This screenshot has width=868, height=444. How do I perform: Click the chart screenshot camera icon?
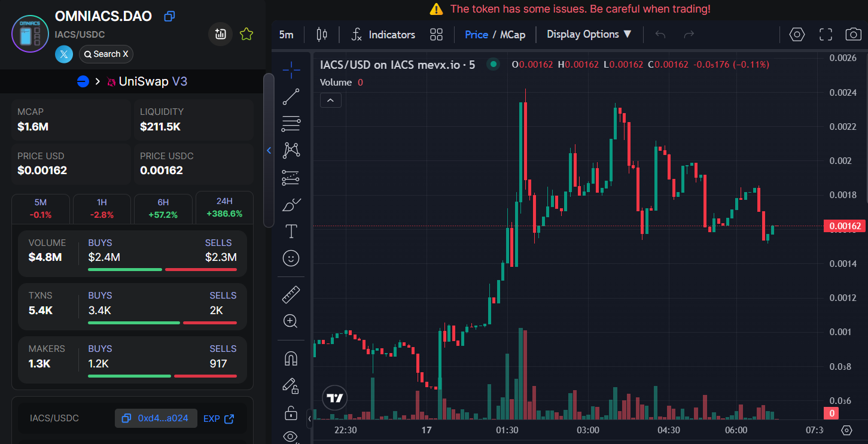click(x=853, y=35)
